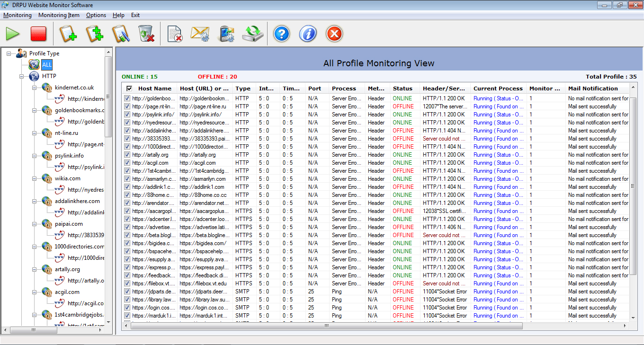Collapse the Profile Type root node
Image resolution: width=644 pixels, height=345 pixels.
(x=9, y=53)
